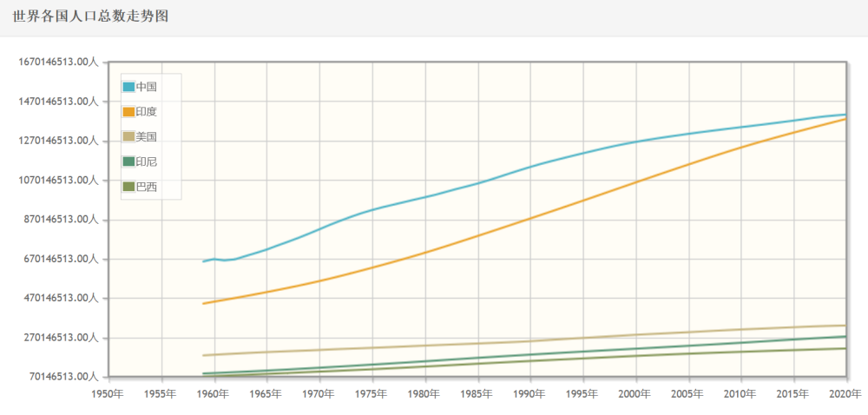The height and width of the screenshot is (415, 868).
Task: Click the 1960年 x-axis label
Action: click(x=214, y=394)
